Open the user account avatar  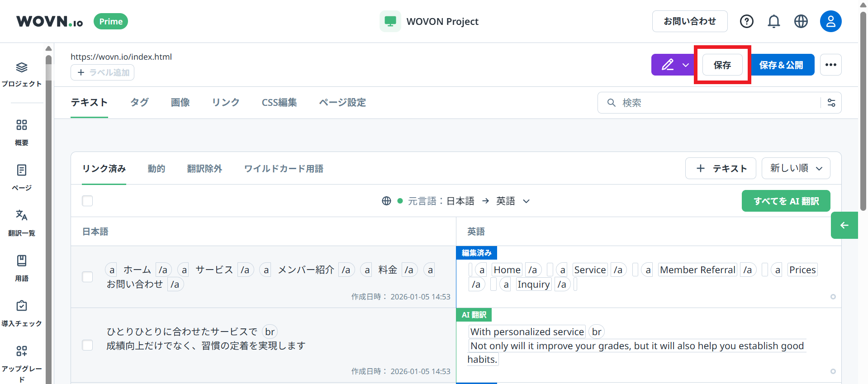(830, 21)
